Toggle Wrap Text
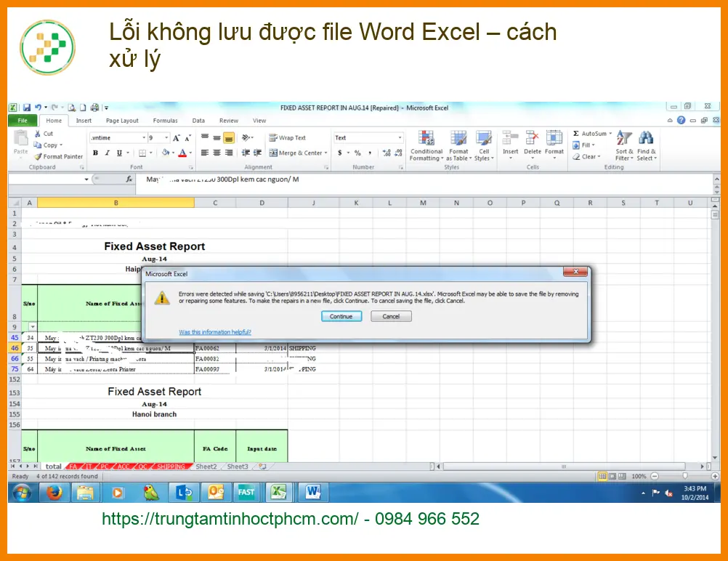 (x=288, y=138)
